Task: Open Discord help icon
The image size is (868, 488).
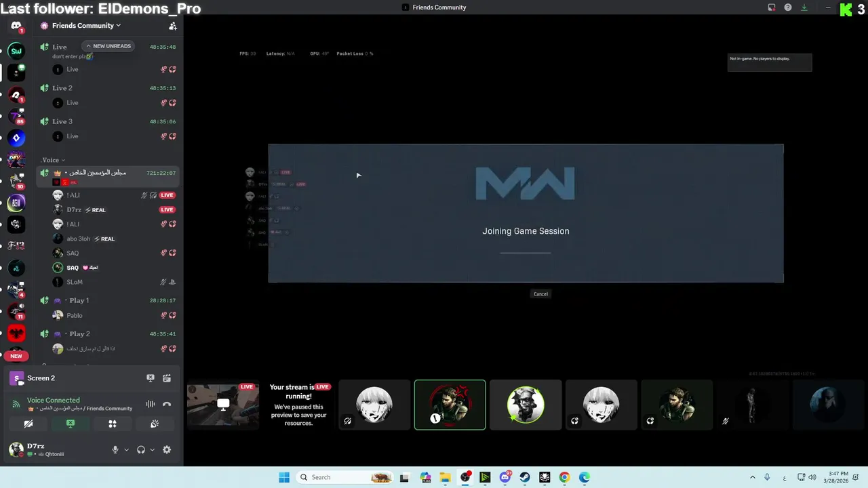Action: coord(788,7)
